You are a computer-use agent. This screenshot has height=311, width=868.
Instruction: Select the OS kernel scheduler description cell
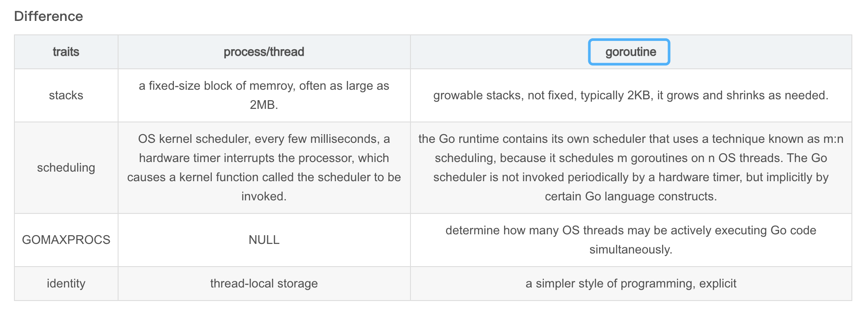click(x=264, y=168)
